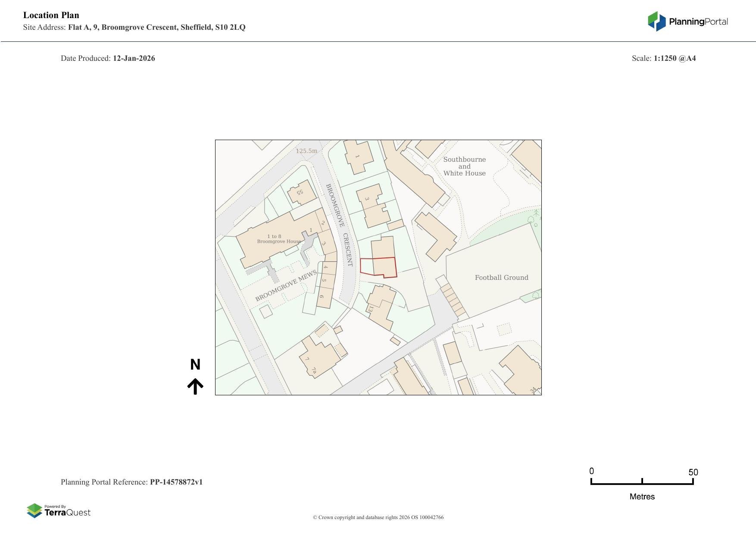Click the tree symbol right of Football Ground label
The width and height of the screenshot is (756, 535).
click(x=535, y=296)
